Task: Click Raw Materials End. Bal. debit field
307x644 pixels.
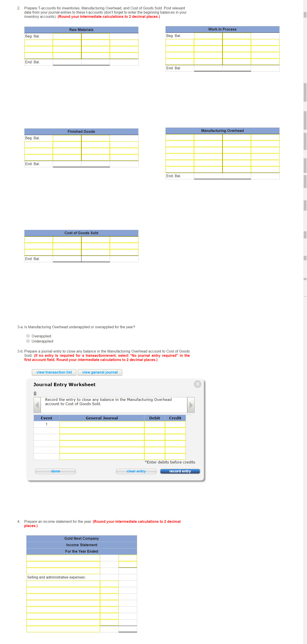Action: (67, 62)
